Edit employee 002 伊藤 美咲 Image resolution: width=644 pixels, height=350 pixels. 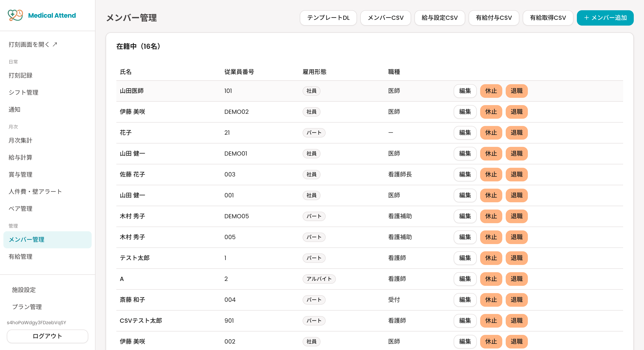point(465,341)
